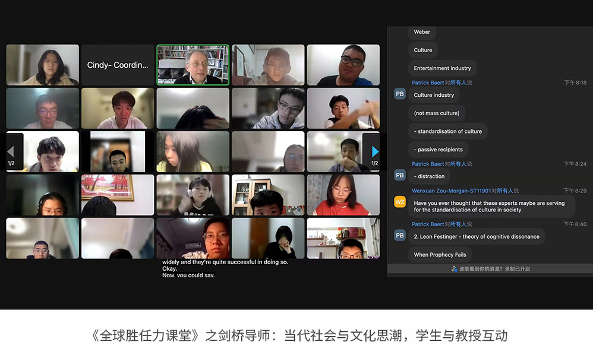Image resolution: width=593 pixels, height=364 pixels.
Task: Go to next page of video gallery
Action: click(374, 151)
